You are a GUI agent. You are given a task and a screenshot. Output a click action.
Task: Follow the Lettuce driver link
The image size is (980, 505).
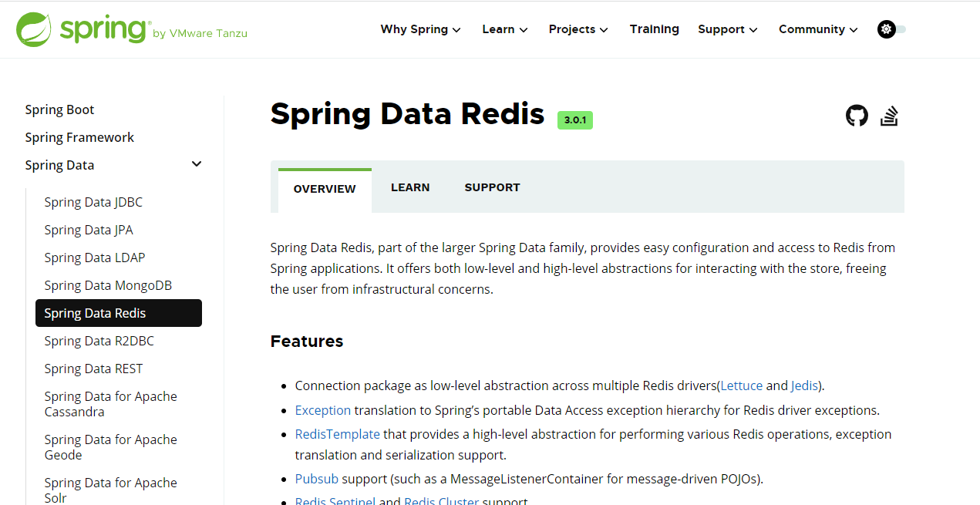pos(741,385)
